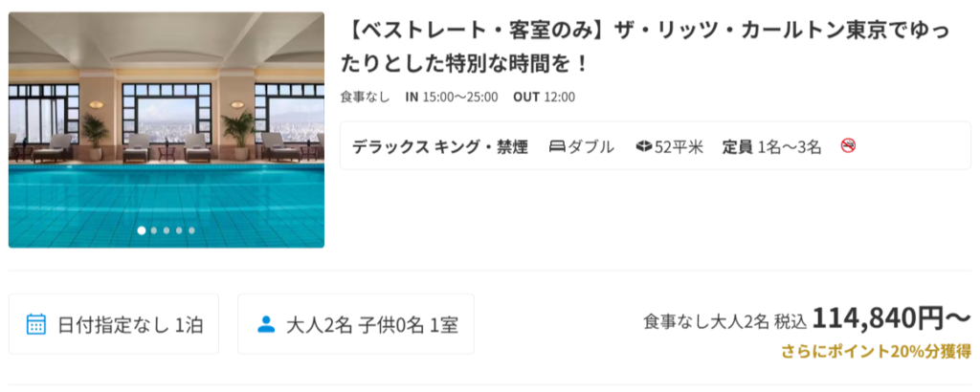
Task: Open the ベストレート・客室のみ plan title
Action: pos(646,47)
